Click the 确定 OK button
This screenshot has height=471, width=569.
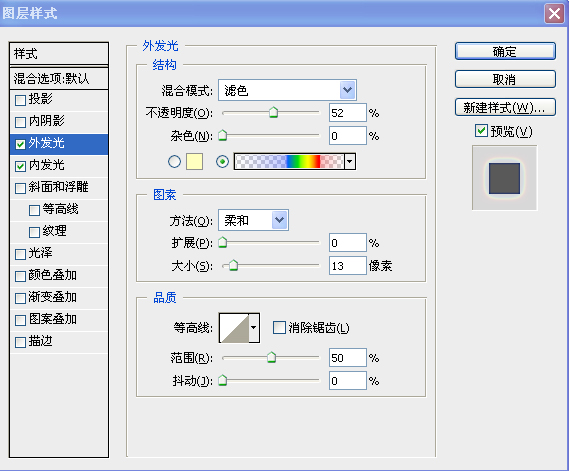(x=505, y=52)
